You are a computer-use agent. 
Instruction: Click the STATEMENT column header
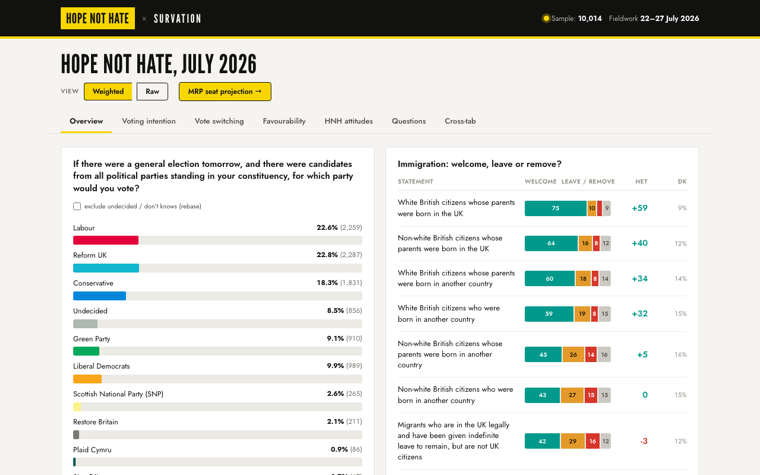(x=415, y=181)
